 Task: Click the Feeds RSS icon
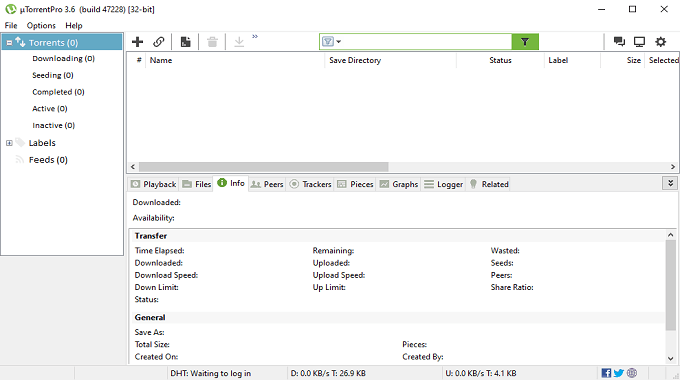[20, 160]
